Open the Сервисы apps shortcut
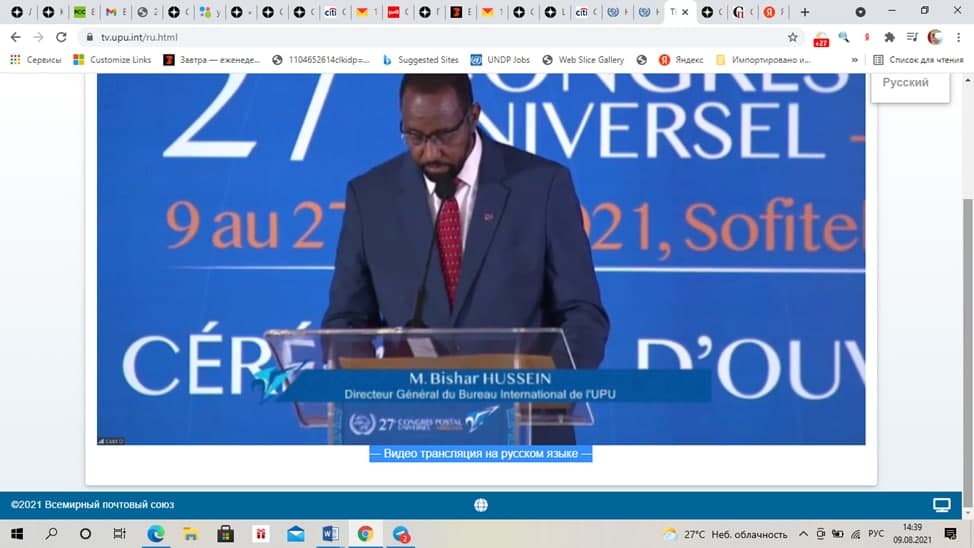Screen dimensions: 974x548 click(35, 60)
